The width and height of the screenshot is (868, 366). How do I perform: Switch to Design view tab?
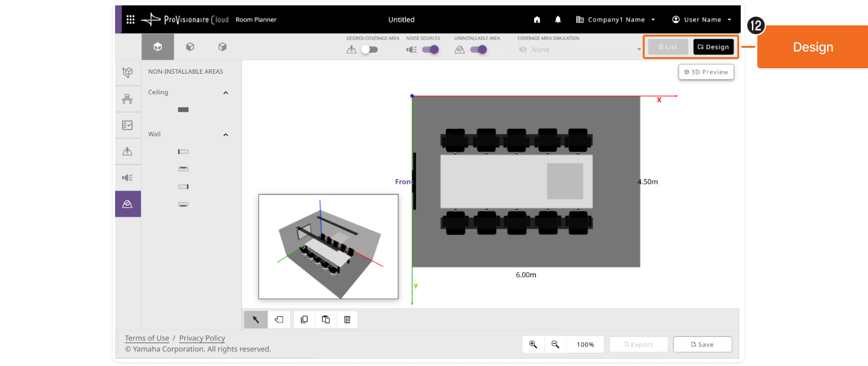click(x=713, y=47)
